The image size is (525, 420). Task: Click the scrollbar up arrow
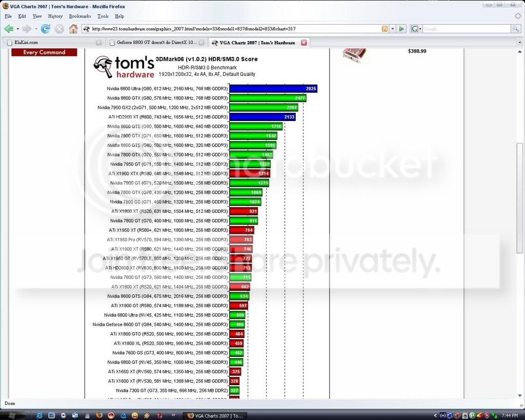(x=520, y=51)
